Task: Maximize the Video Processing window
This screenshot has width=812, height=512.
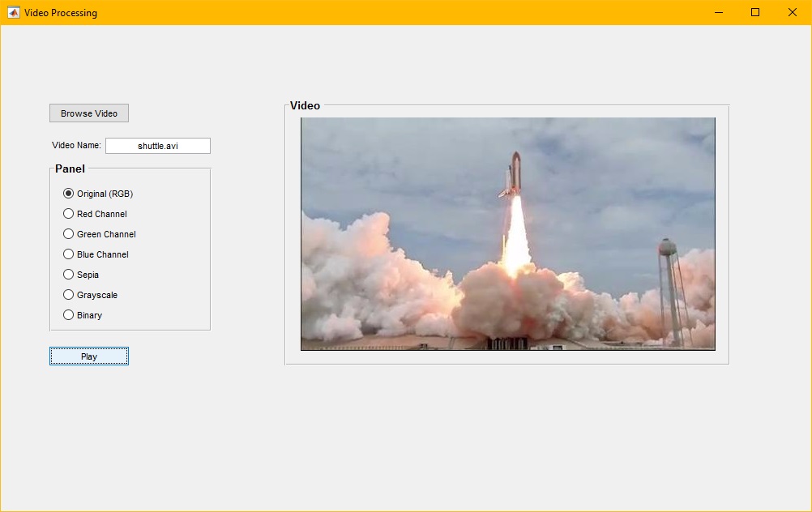Action: [x=755, y=12]
